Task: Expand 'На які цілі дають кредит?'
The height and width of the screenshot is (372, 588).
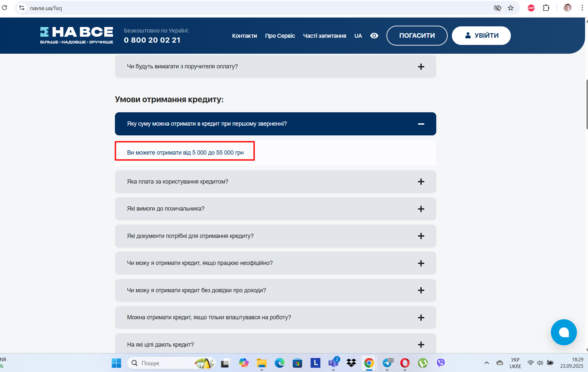Action: pos(275,344)
